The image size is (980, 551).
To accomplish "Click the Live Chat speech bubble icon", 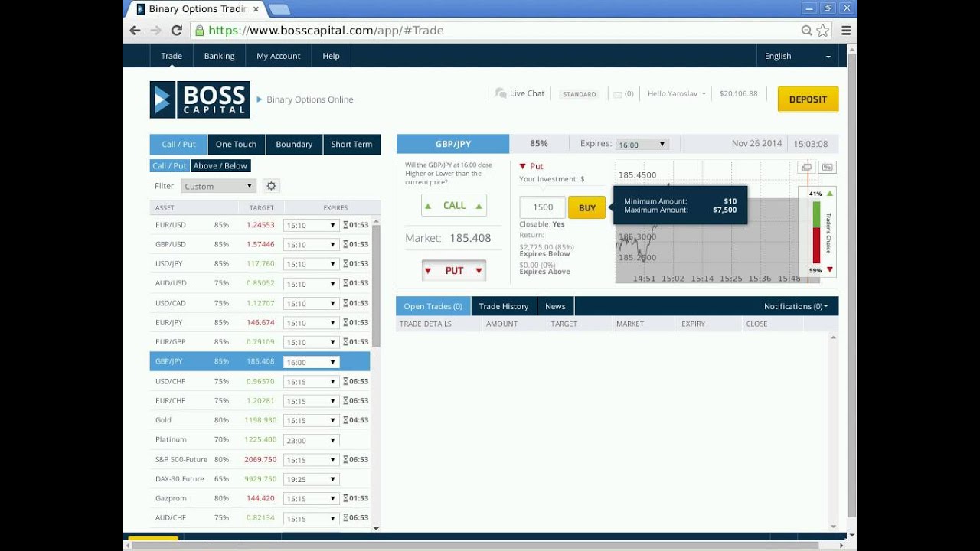I will [501, 93].
